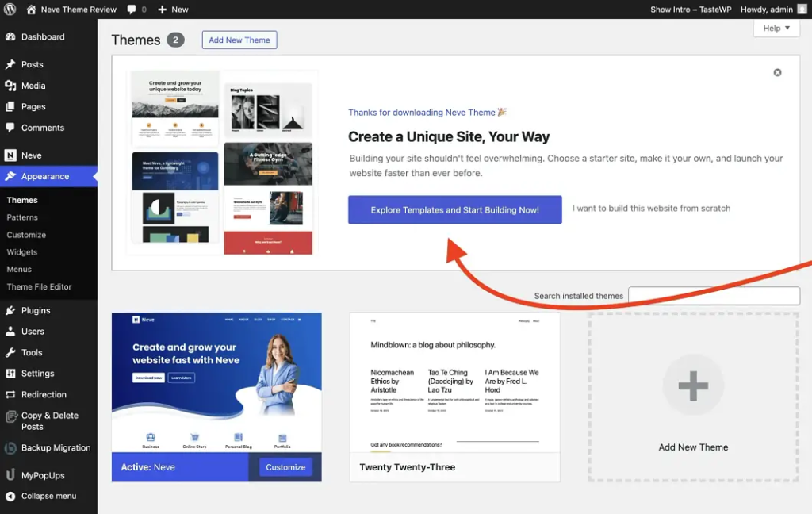This screenshot has height=514, width=812.
Task: Click the Plugins plug icon
Action: (x=10, y=310)
